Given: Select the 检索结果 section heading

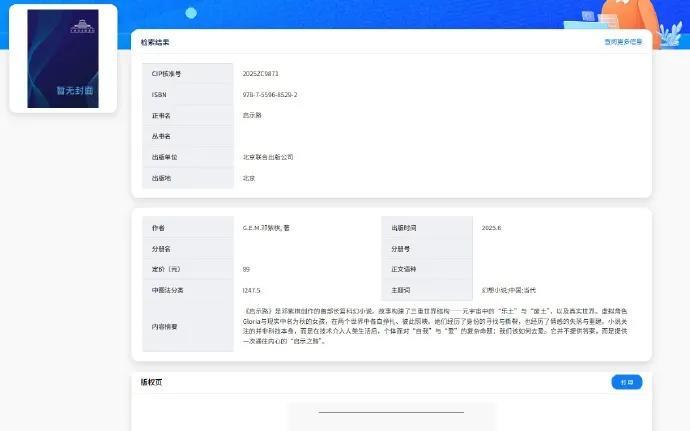Looking at the screenshot, I should click(x=155, y=42).
